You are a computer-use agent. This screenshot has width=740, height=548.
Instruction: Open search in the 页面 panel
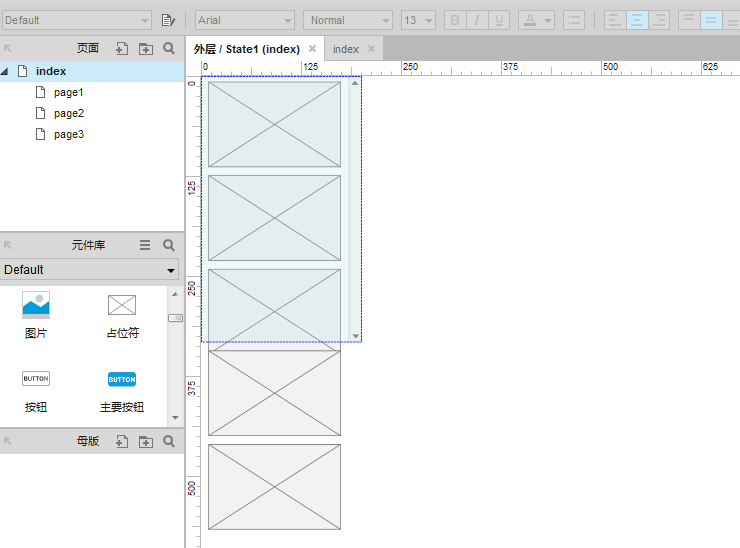coord(169,48)
